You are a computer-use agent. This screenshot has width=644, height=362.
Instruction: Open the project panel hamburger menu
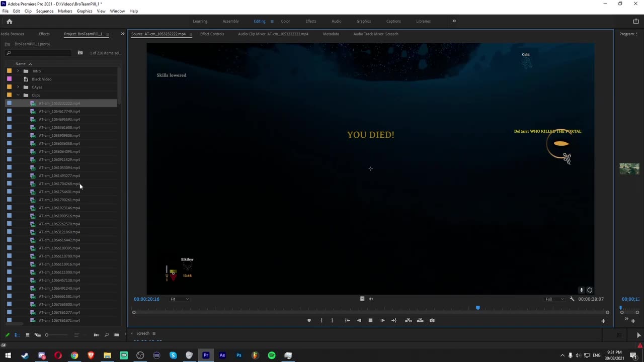coord(107,34)
